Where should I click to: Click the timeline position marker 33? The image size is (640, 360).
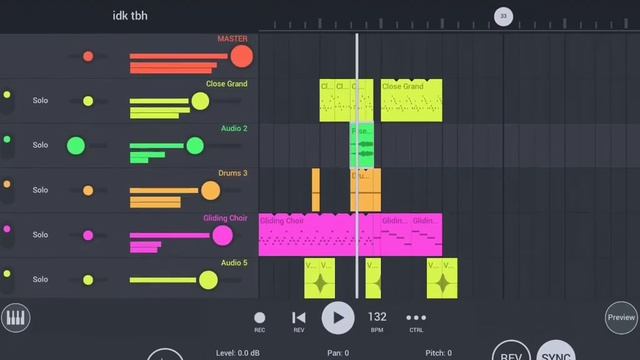tap(503, 17)
